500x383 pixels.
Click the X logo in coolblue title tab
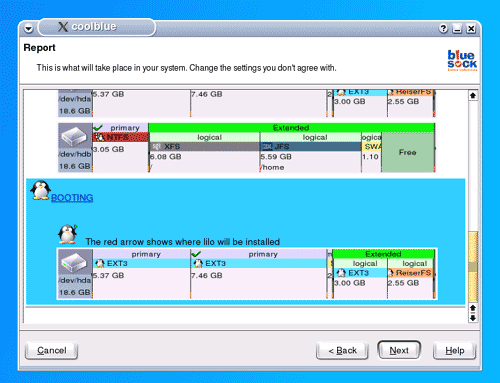click(63, 27)
